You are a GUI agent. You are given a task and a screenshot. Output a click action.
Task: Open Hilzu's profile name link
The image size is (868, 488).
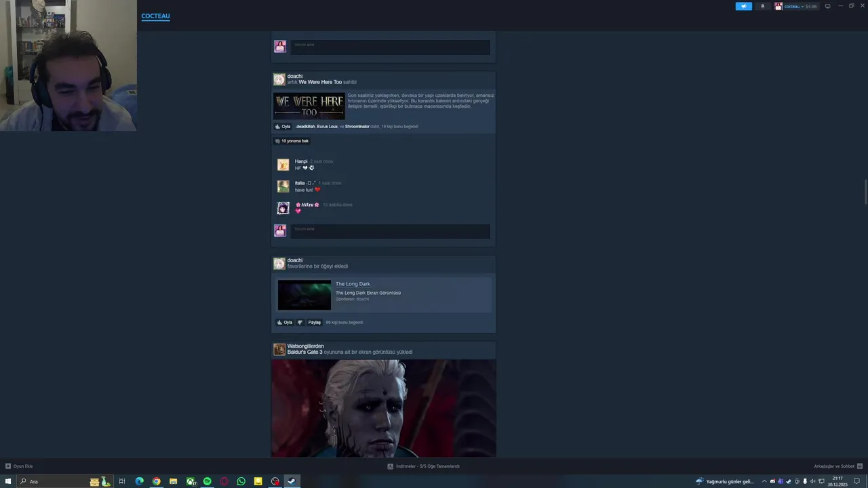tap(307, 205)
